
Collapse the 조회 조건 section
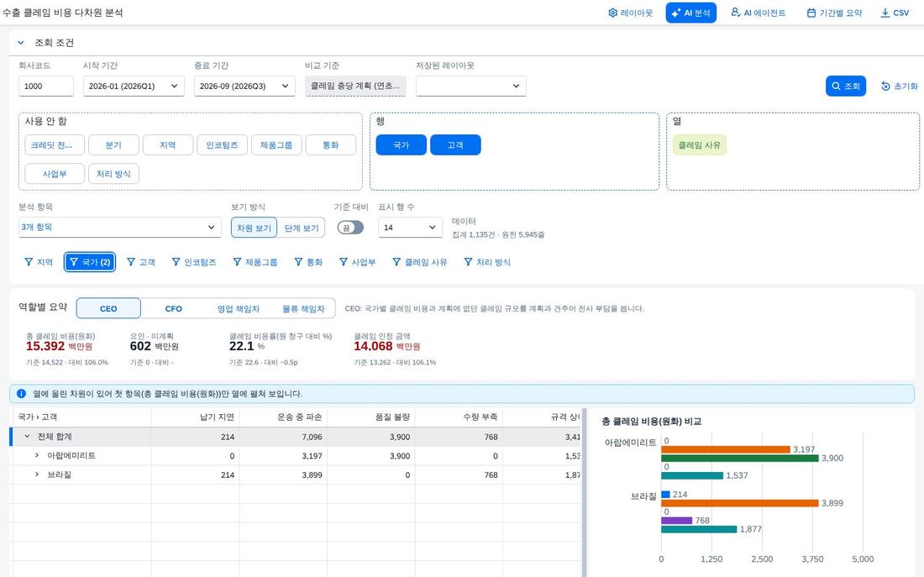click(x=21, y=43)
